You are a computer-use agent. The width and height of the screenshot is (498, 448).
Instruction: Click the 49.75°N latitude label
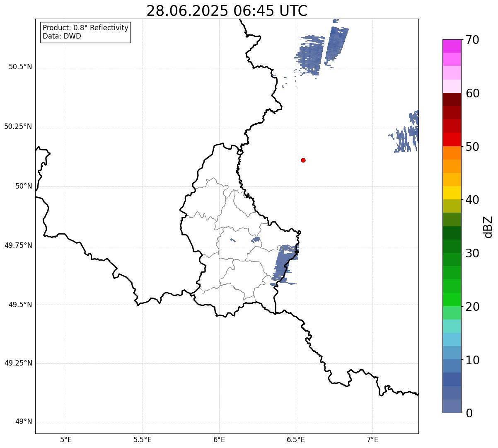tap(18, 245)
